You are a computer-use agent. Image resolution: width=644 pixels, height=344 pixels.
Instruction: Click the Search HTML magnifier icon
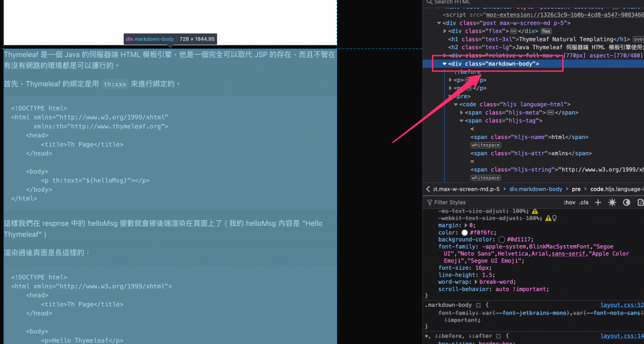pos(429,2)
